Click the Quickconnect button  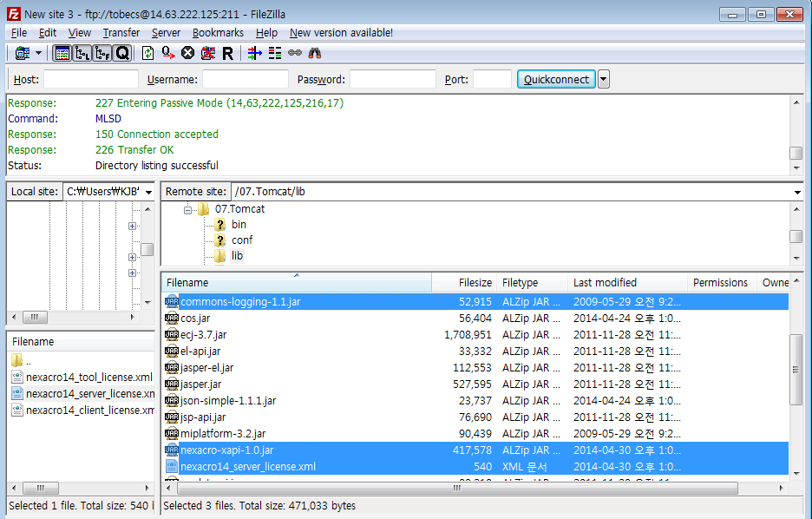556,79
